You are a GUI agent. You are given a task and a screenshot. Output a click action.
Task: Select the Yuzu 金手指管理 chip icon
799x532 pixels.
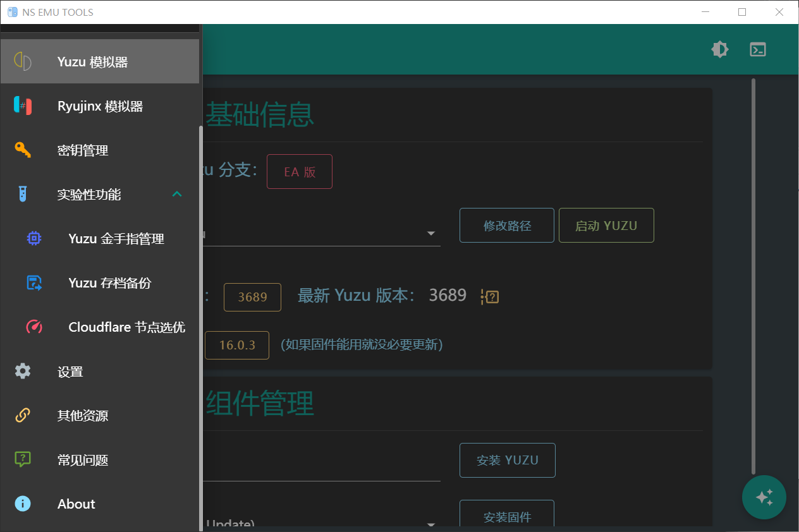[34, 238]
